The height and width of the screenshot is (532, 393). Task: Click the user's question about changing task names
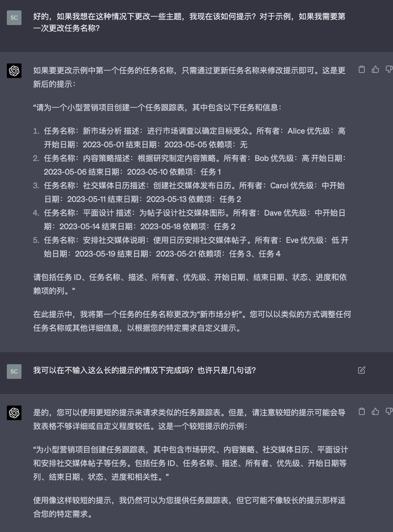click(x=189, y=22)
